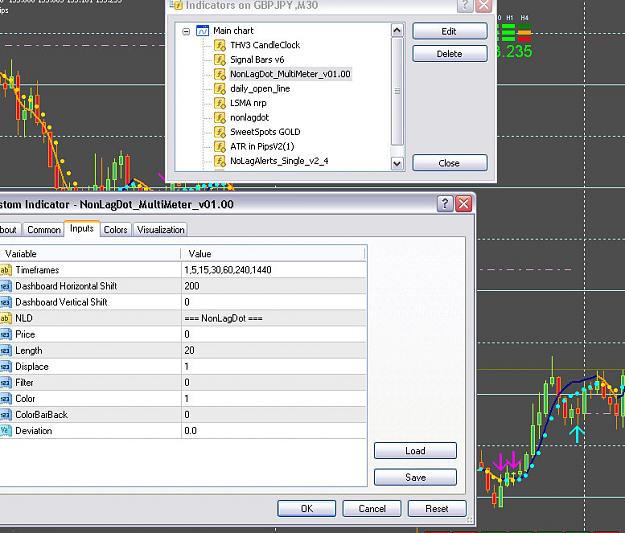Collapse the Main chart tree node

coord(186,31)
